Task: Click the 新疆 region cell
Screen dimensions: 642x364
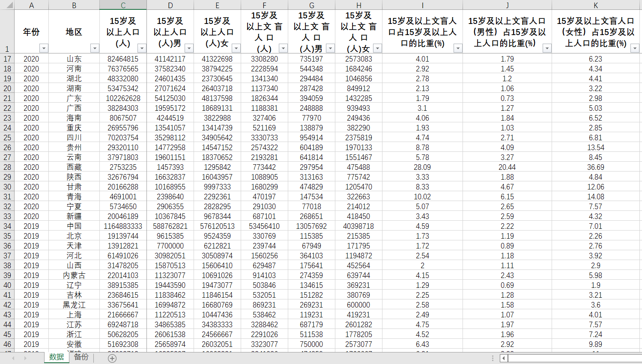Action: (x=74, y=216)
